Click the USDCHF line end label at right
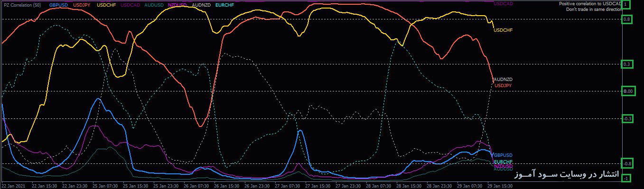The height and width of the screenshot is (189, 644). coord(503,30)
